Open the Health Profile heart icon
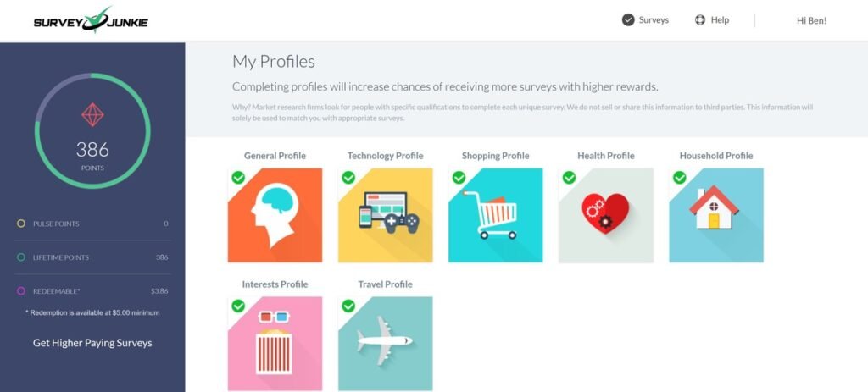 [x=605, y=215]
